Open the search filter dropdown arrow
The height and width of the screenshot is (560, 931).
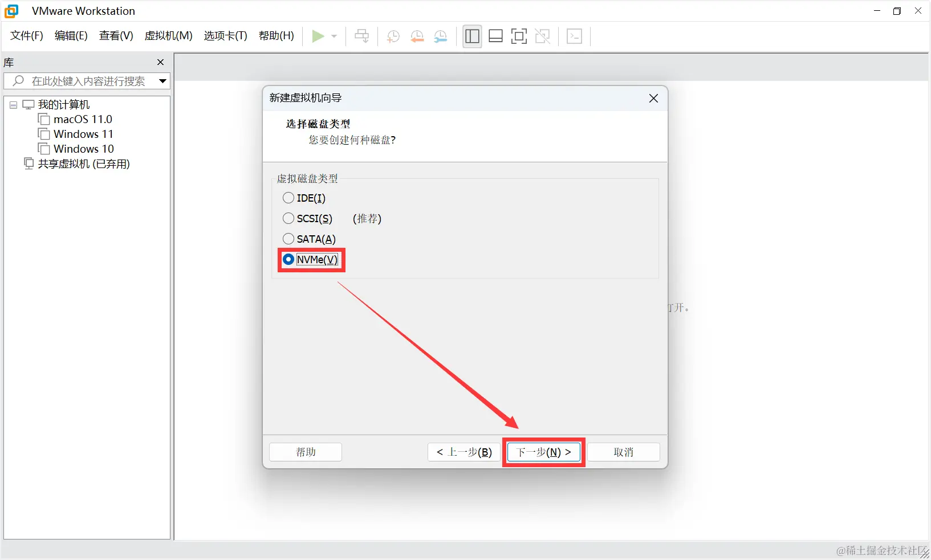[162, 81]
